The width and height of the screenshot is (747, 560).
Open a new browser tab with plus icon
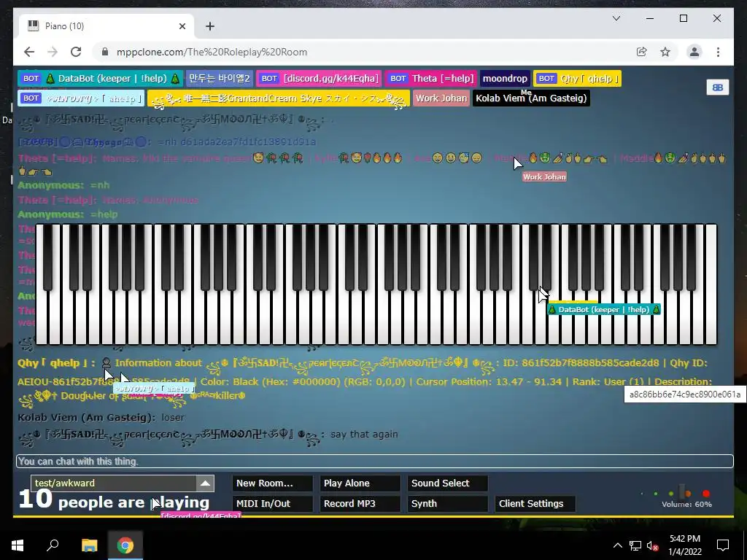[210, 26]
